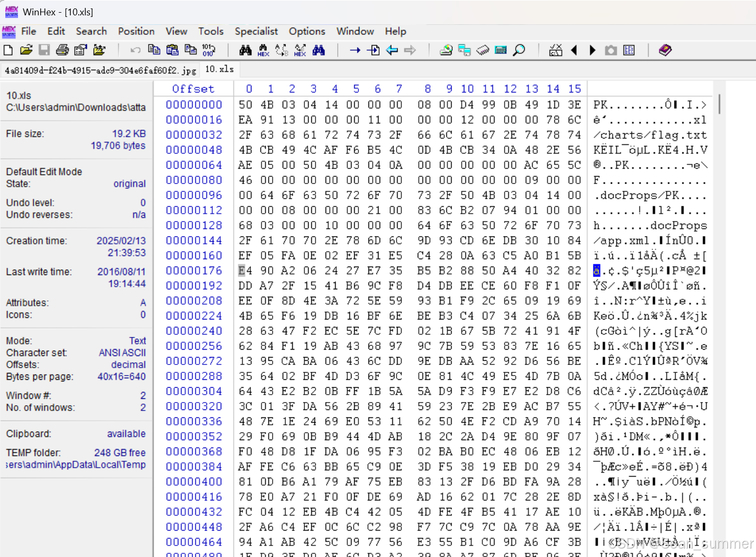
Task: Click the black left Previous arrow
Action: [574, 50]
